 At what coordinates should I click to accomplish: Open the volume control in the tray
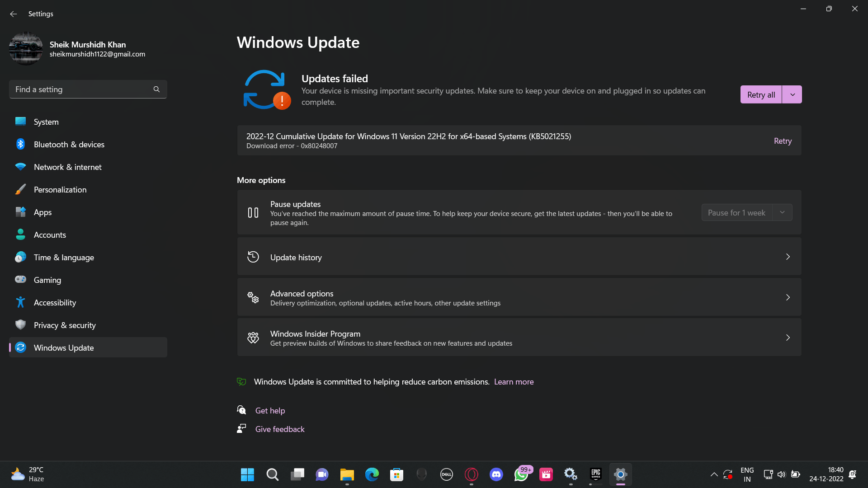781,474
